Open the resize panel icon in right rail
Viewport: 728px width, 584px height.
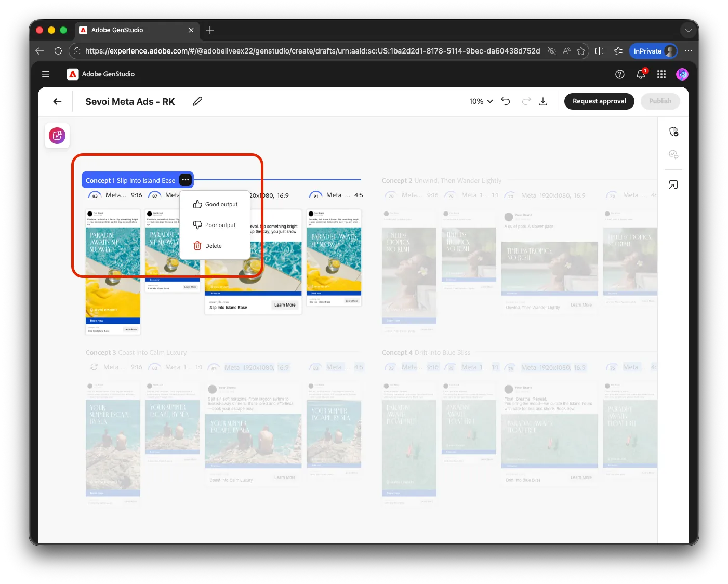click(x=673, y=184)
